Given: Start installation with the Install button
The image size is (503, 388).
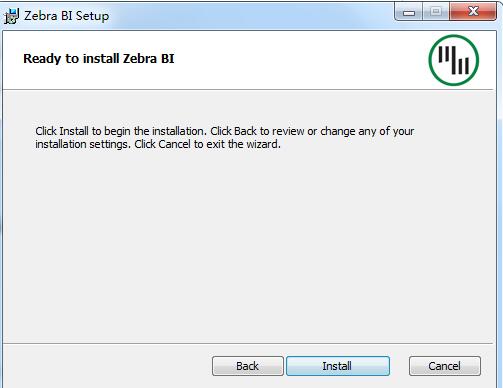Looking at the screenshot, I should click(x=338, y=366).
